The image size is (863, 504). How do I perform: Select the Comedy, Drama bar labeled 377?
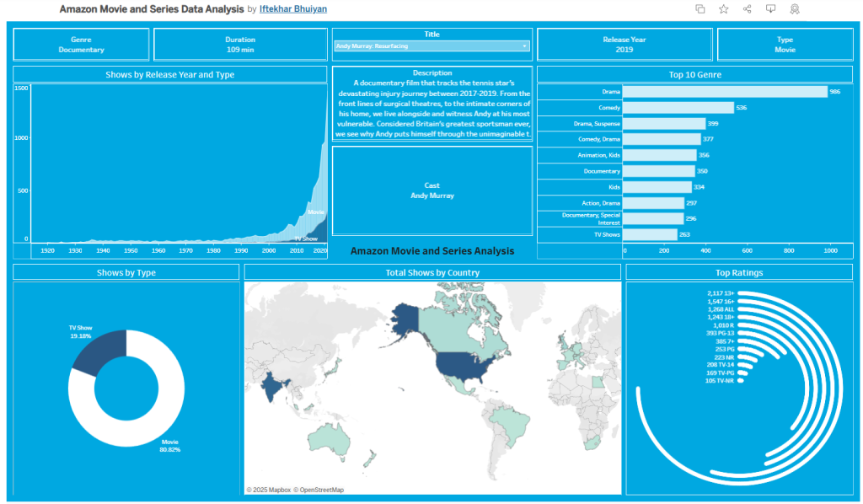tap(662, 139)
